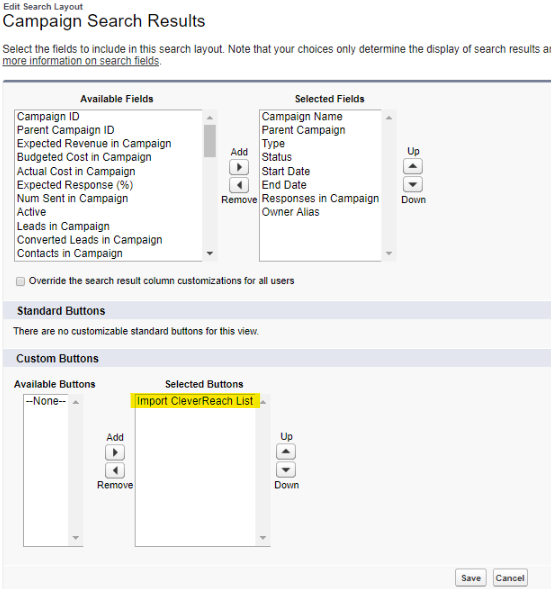Screen dimensions: 551x589
Task: Open more information on search fields link
Action: 81,61
